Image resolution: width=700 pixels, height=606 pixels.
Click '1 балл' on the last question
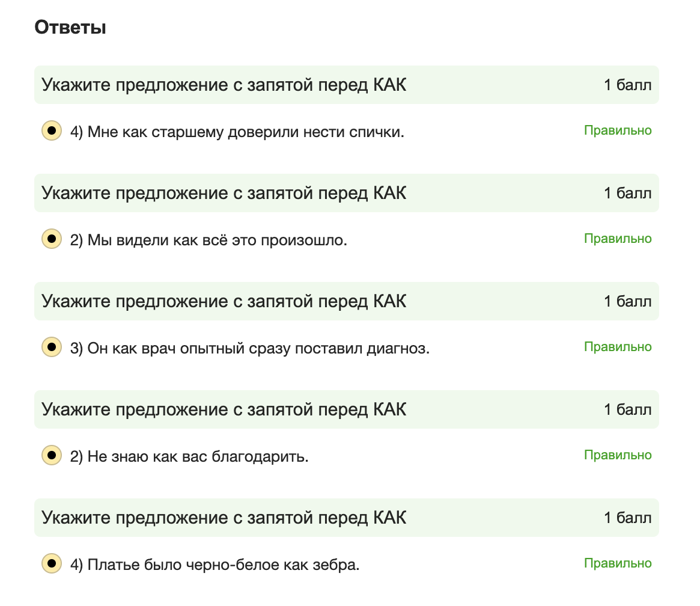pyautogui.click(x=627, y=517)
